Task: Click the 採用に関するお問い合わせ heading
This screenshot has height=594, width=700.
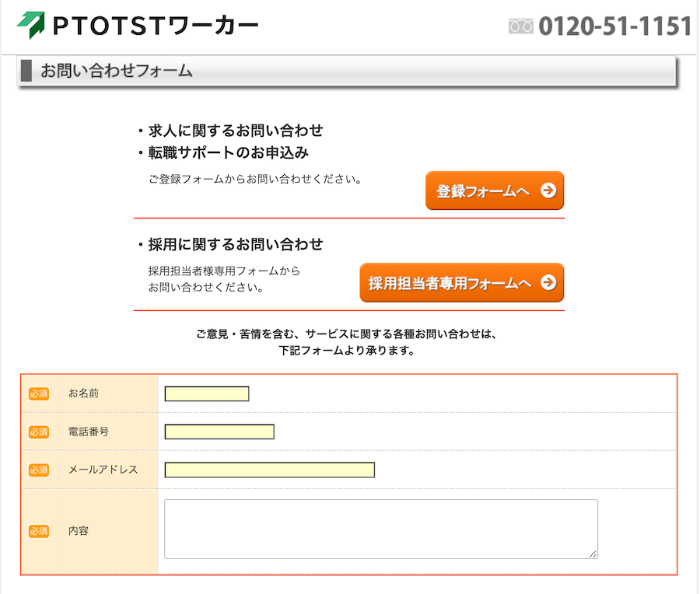Action: (236, 245)
